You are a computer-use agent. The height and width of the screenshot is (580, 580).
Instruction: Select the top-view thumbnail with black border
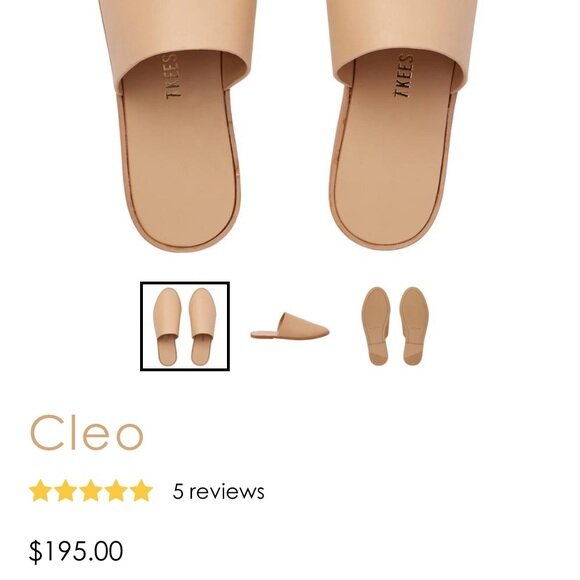click(x=185, y=326)
